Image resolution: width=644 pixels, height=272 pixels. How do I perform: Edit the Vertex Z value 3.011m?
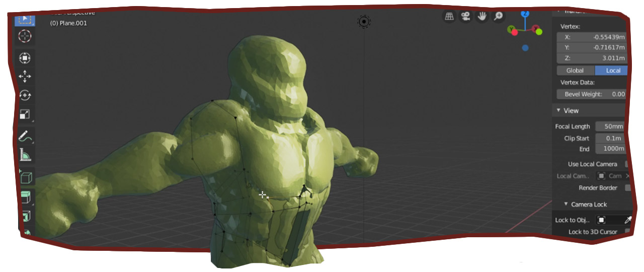click(592, 58)
